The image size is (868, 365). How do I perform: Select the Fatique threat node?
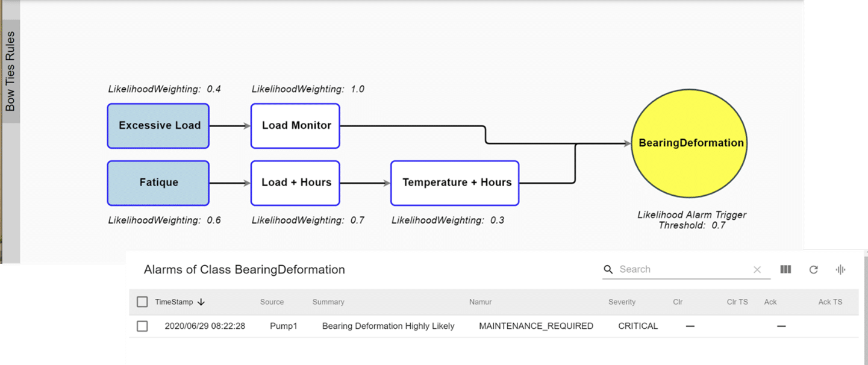click(x=158, y=182)
